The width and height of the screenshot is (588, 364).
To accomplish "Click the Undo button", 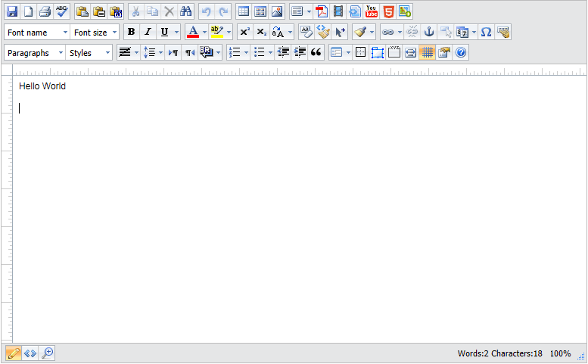I will pos(207,11).
